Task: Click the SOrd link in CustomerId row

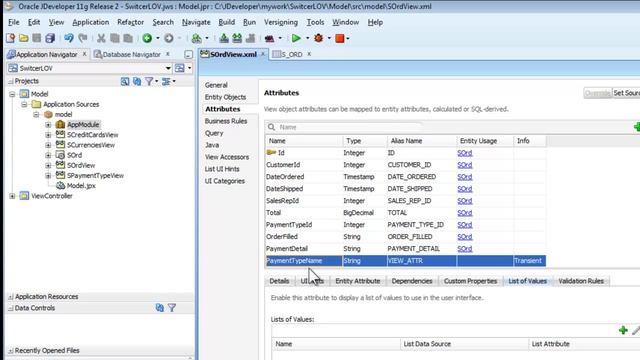Action: pyautogui.click(x=464, y=165)
